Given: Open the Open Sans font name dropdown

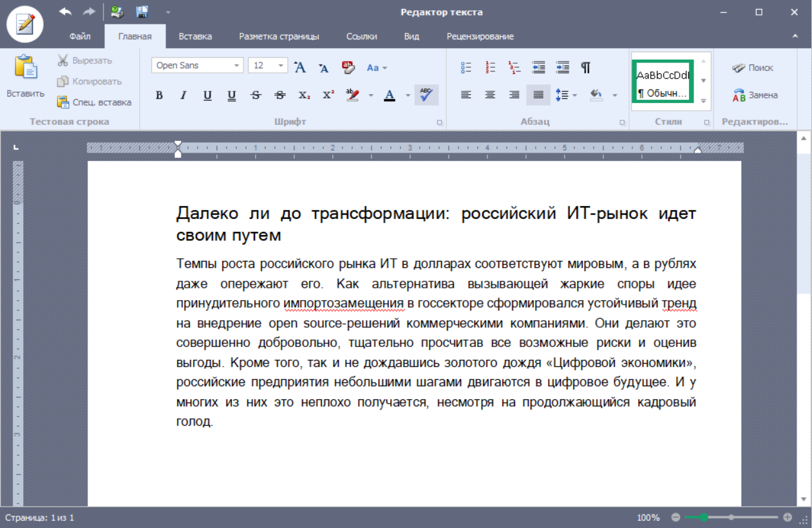Looking at the screenshot, I should [x=237, y=66].
